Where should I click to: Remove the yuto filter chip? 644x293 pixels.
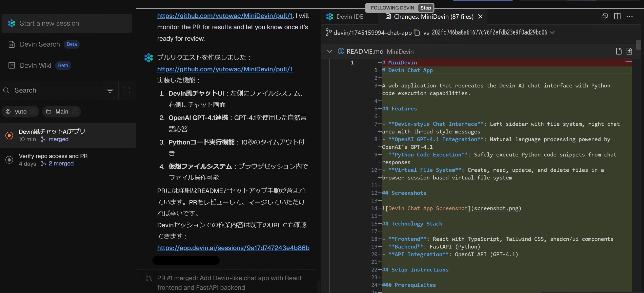click(33, 111)
